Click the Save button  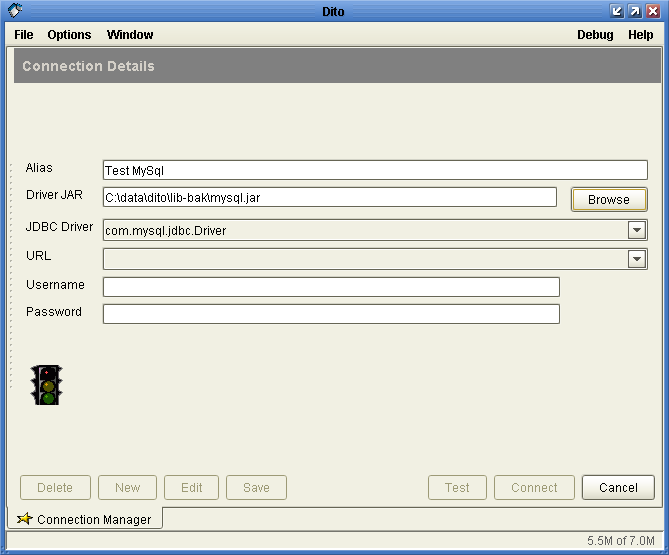256,488
